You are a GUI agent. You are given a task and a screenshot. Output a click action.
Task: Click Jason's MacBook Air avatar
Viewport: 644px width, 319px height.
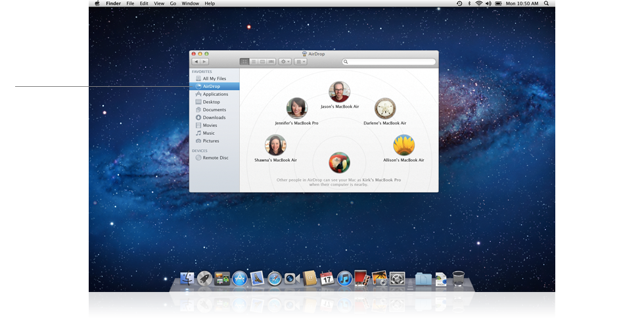tap(339, 92)
